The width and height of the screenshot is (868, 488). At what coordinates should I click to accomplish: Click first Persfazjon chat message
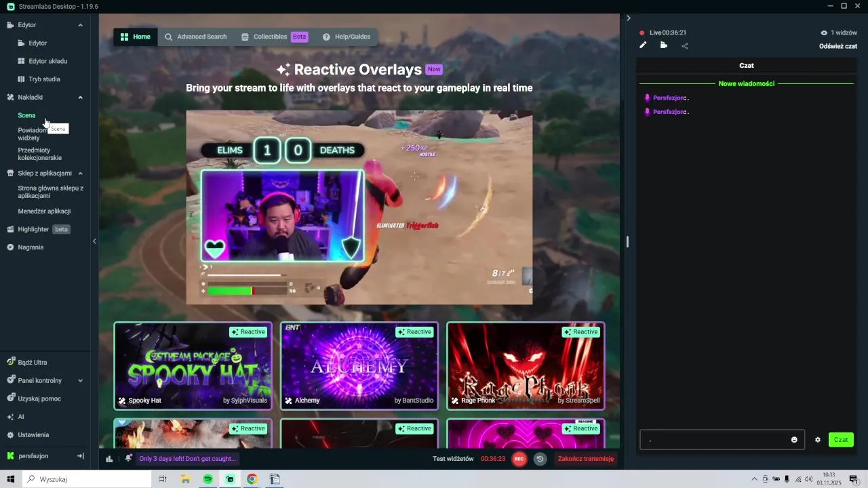click(667, 98)
